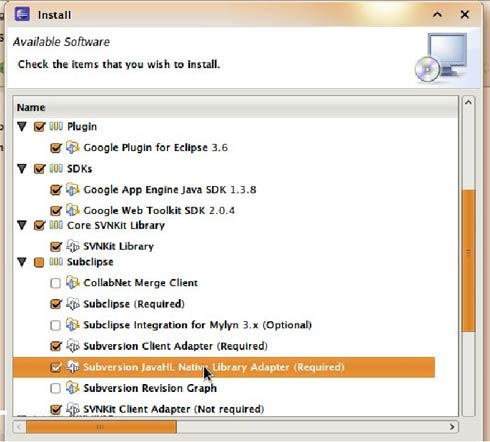The height and width of the screenshot is (442, 490).
Task: Collapse the SDKs category tree
Action: [22, 169]
